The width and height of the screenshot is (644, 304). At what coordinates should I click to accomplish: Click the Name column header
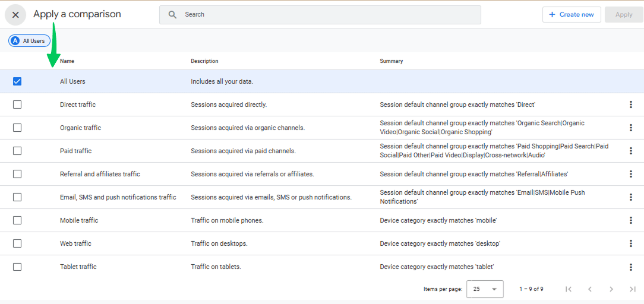coord(67,61)
